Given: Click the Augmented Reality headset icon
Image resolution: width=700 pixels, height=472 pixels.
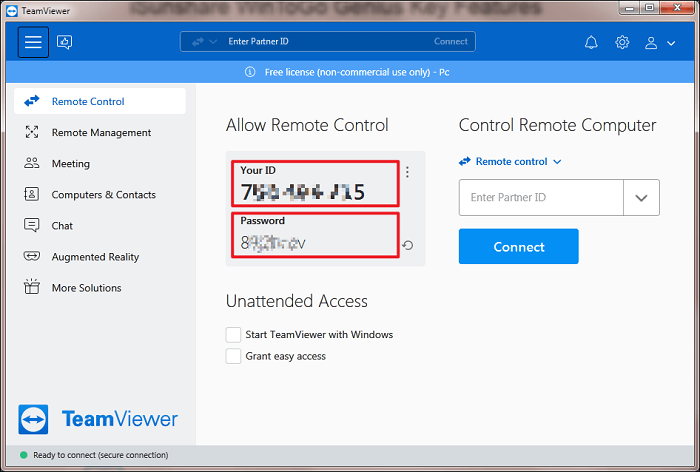Looking at the screenshot, I should (32, 256).
